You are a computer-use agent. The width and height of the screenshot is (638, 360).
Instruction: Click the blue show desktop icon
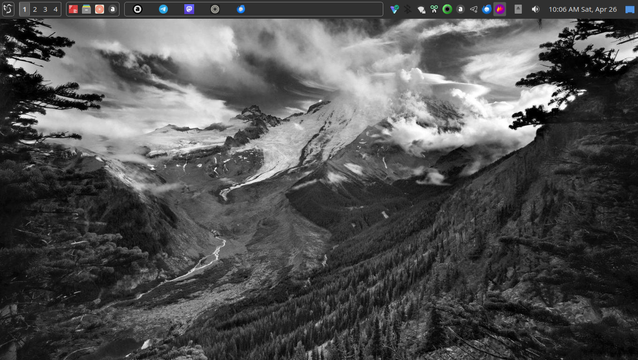[x=630, y=9]
